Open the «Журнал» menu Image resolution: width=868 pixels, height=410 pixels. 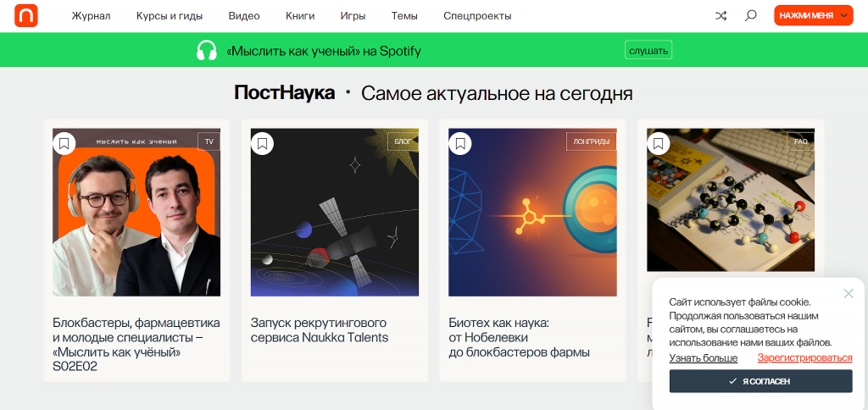pyautogui.click(x=91, y=16)
